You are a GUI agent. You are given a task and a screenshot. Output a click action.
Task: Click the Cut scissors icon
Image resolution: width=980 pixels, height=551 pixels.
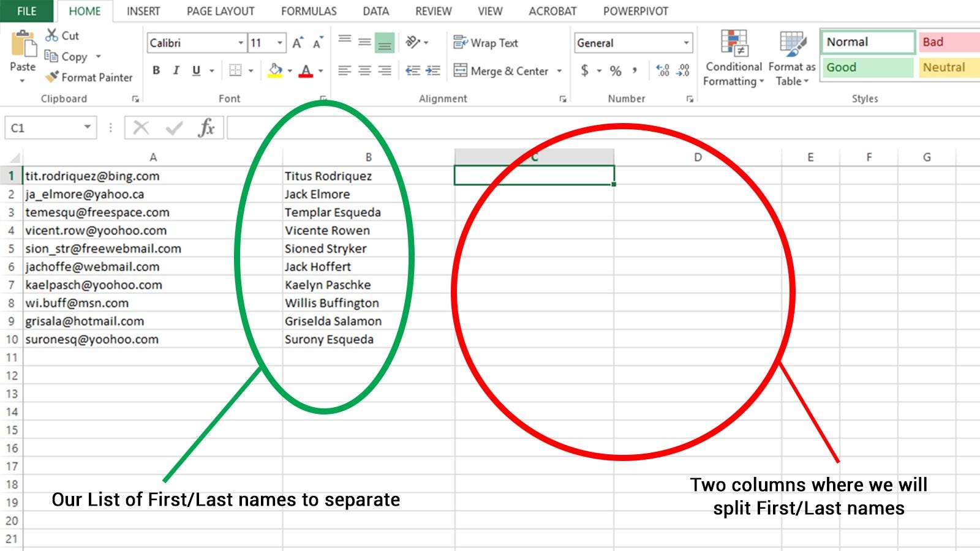[53, 36]
